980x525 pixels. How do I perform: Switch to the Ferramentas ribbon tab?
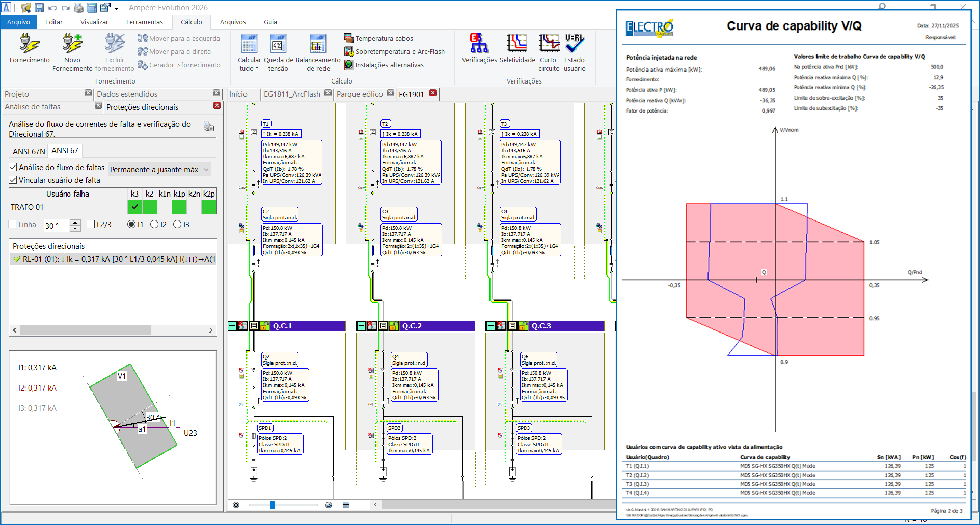pos(145,22)
